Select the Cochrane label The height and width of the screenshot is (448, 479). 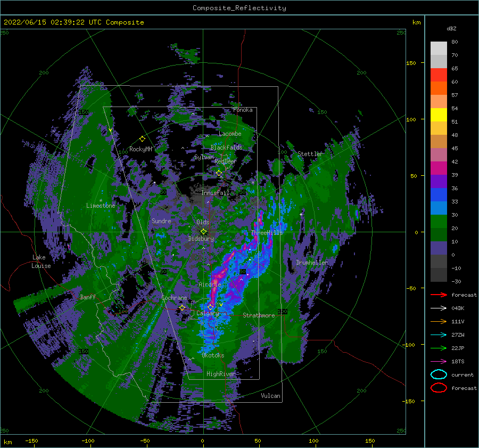pyautogui.click(x=174, y=298)
